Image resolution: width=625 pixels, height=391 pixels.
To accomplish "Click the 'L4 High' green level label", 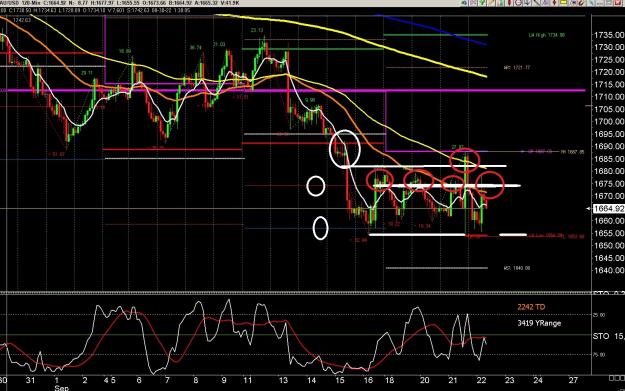I will pos(546,35).
